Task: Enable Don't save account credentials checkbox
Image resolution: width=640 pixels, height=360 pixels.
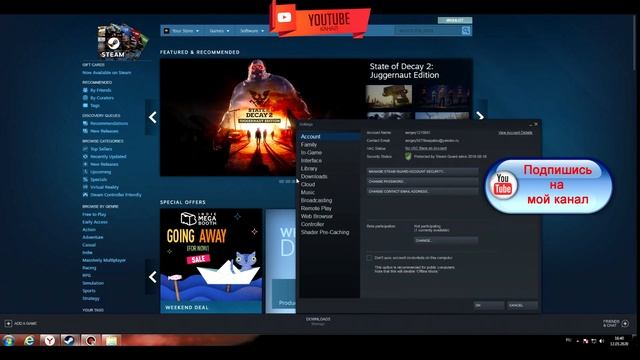Action: [x=369, y=258]
